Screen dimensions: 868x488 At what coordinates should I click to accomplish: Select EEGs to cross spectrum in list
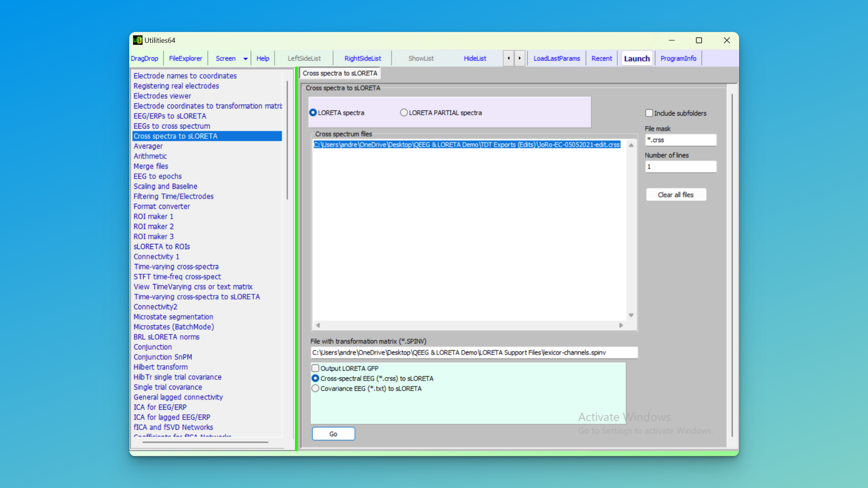172,126
